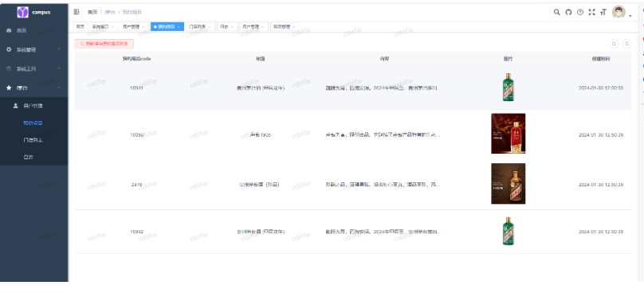This screenshot has width=644, height=301.
Task: Switch to the 门店列表 tab
Action: [200, 26]
